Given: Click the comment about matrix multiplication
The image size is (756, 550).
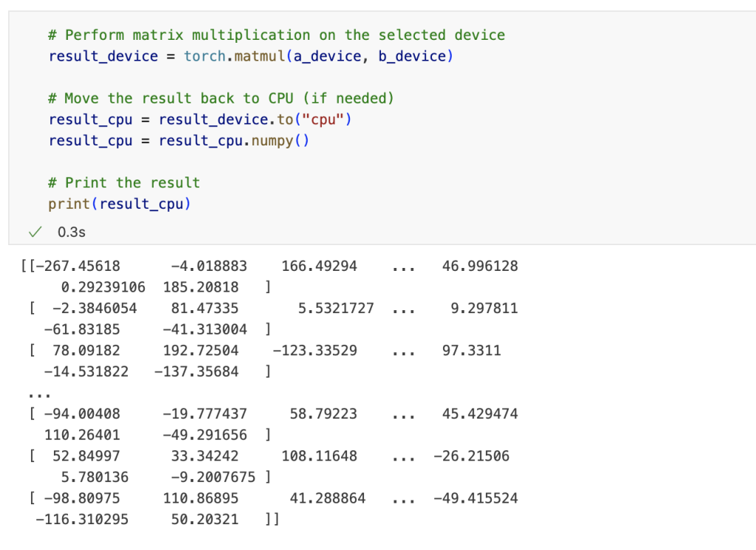Looking at the screenshot, I should [x=277, y=35].
